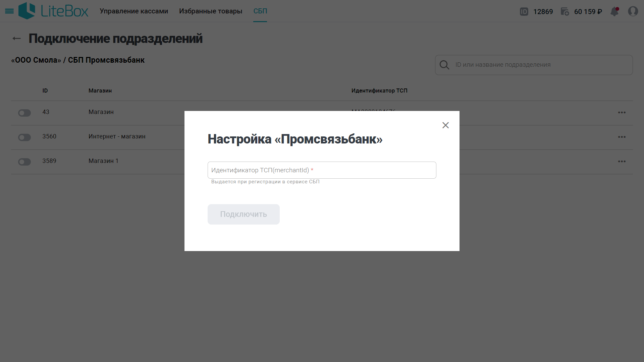
Task: Select the Интернет - магазин row name
Action: pos(117,136)
